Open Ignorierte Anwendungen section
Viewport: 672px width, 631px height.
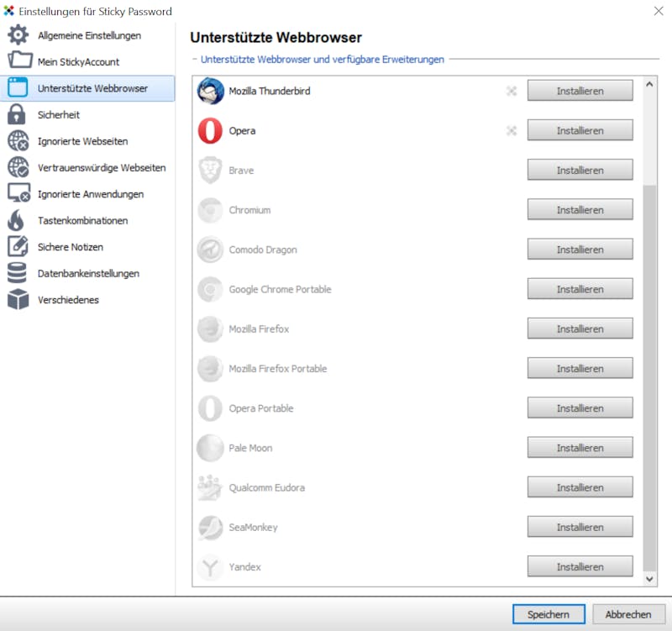point(87,194)
